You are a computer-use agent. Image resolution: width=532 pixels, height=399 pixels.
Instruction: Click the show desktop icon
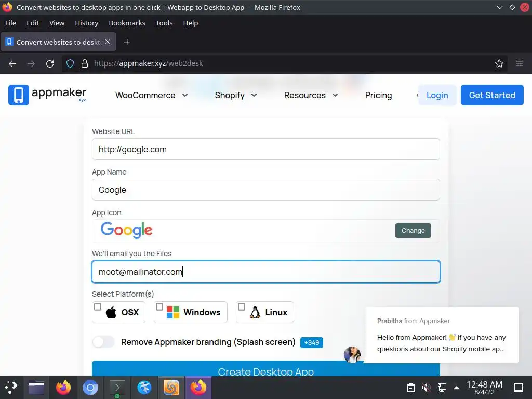(518, 387)
